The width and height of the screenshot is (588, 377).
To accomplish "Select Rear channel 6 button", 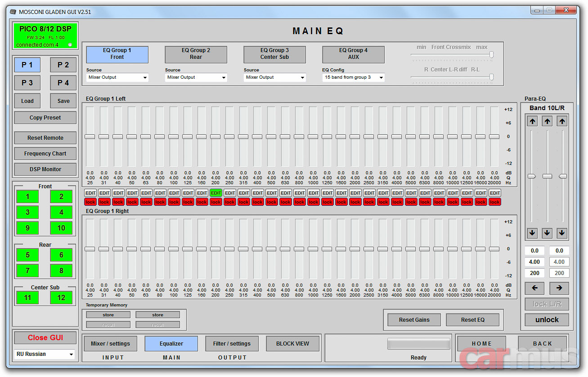I will [x=62, y=255].
